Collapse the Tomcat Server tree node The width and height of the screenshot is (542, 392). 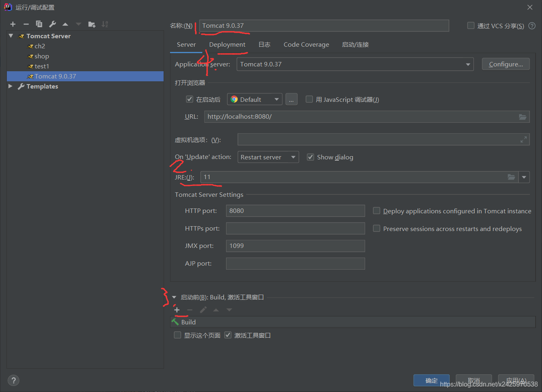point(11,36)
